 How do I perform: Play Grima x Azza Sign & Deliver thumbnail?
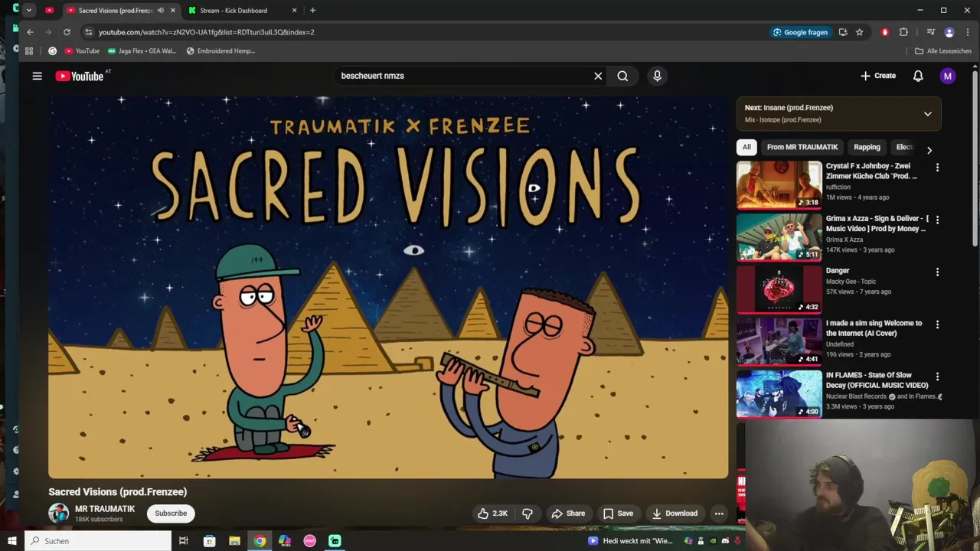779,237
